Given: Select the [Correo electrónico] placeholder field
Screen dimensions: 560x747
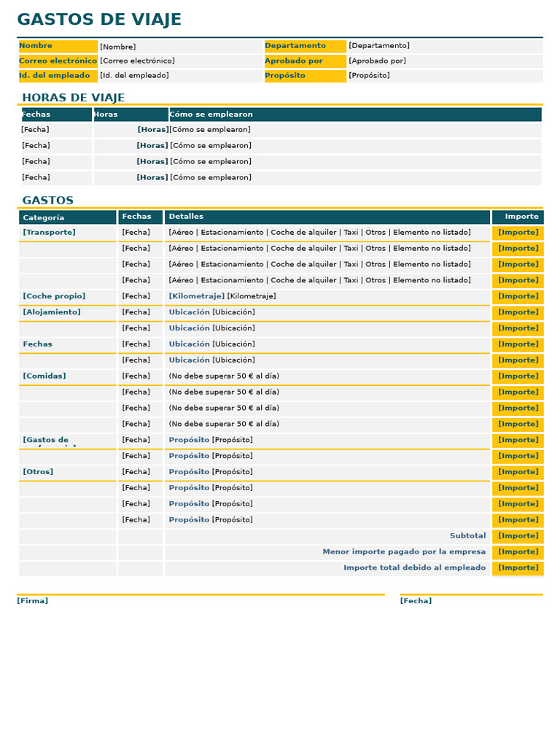Looking at the screenshot, I should coord(181,61).
